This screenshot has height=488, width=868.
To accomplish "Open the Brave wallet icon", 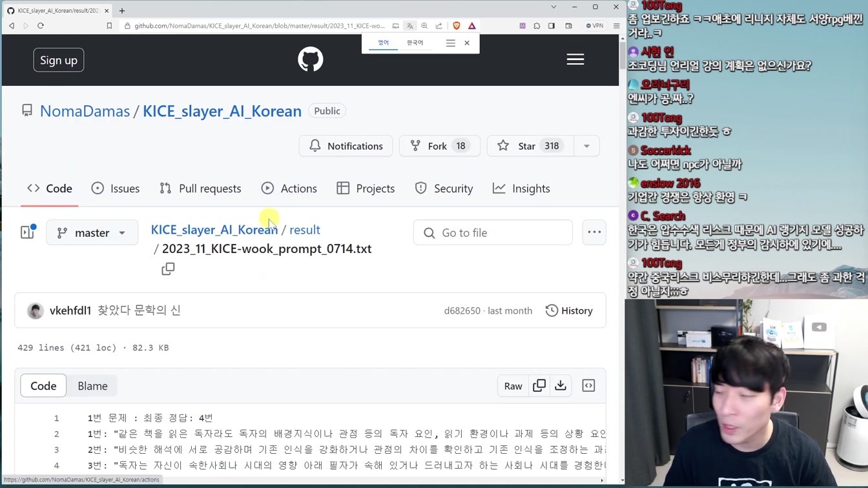I will click(568, 26).
